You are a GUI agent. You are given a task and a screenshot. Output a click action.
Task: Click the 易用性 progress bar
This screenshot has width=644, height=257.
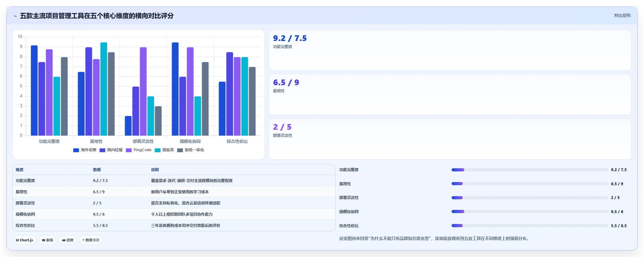point(530,184)
